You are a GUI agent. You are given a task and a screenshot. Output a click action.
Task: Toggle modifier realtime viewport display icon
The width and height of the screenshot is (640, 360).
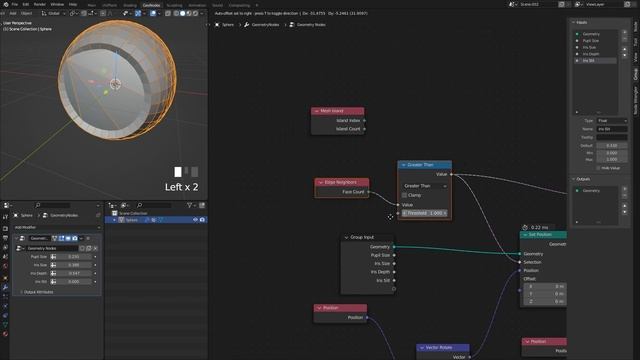coord(68,238)
